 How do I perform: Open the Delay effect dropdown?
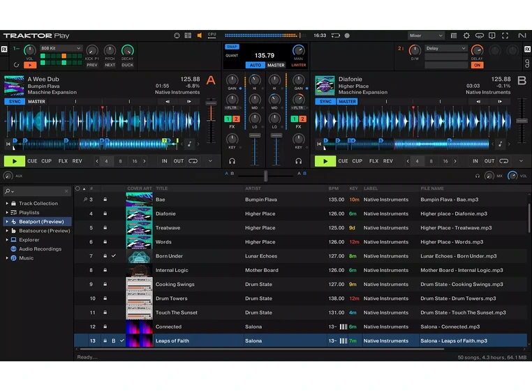click(x=446, y=48)
